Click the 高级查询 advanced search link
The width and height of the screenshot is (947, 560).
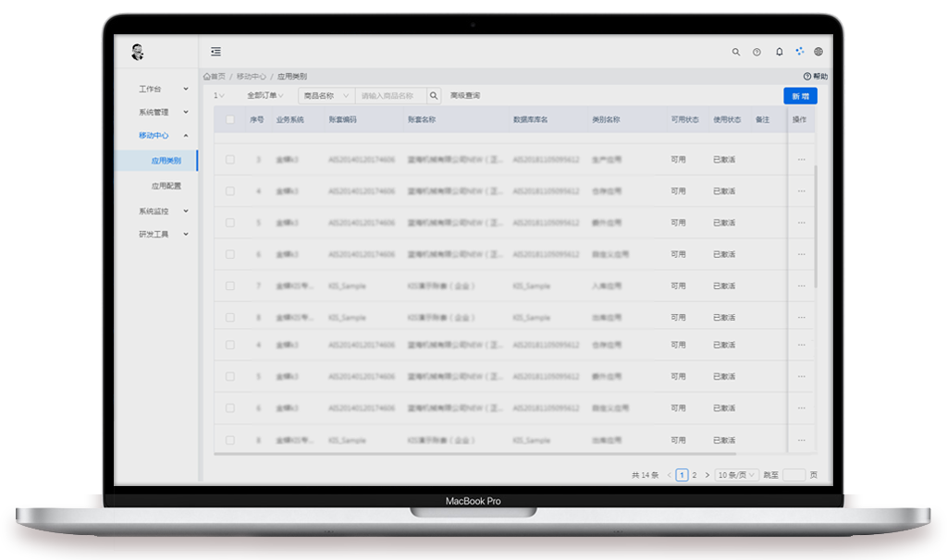click(x=465, y=95)
